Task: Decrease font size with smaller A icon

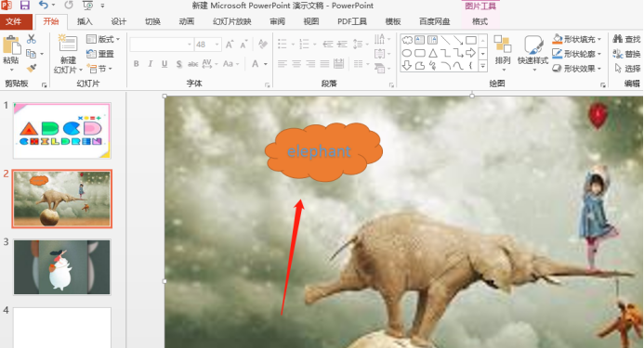Action: pos(244,45)
